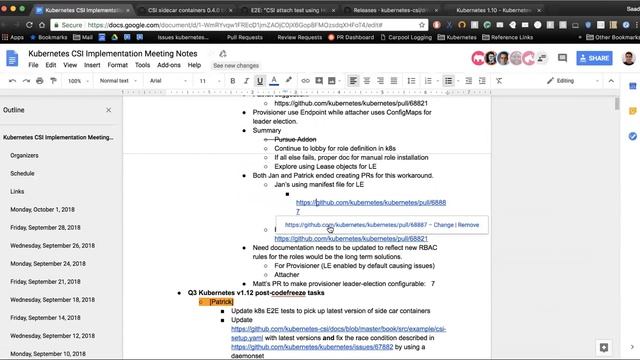Open numbered list options arrow
Screen dimensions: 640x360
point(438,81)
